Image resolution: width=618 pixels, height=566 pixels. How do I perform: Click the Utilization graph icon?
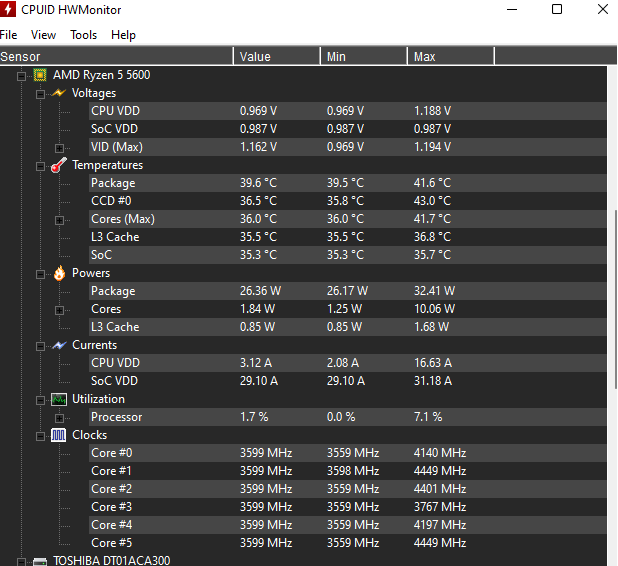59,399
